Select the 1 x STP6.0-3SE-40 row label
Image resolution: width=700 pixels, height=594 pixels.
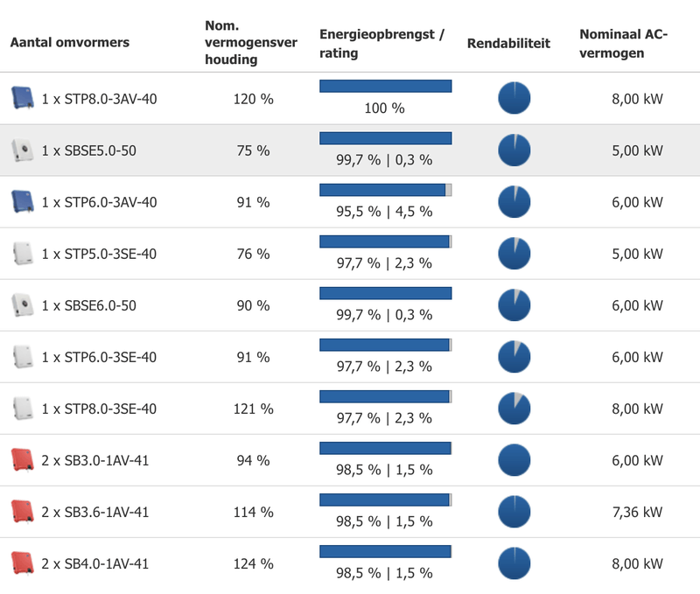[100, 357]
